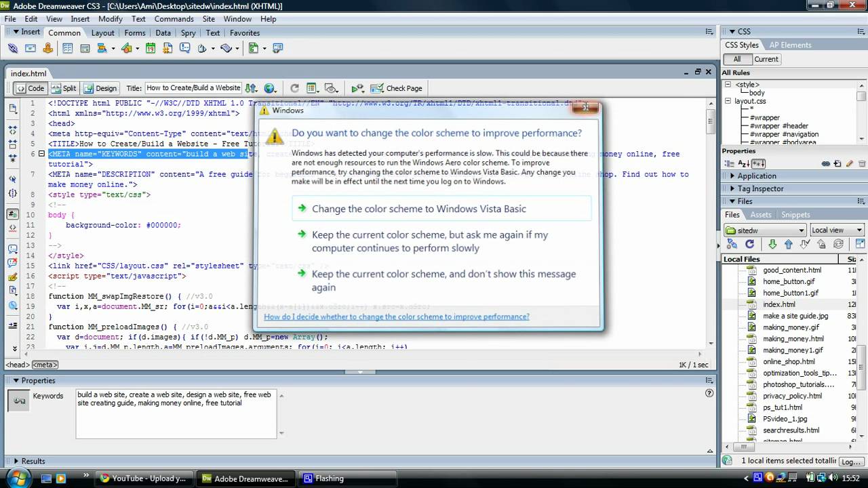The width and height of the screenshot is (868, 488).
Task: Open Preview in Browser globe menu
Action: coord(271,88)
